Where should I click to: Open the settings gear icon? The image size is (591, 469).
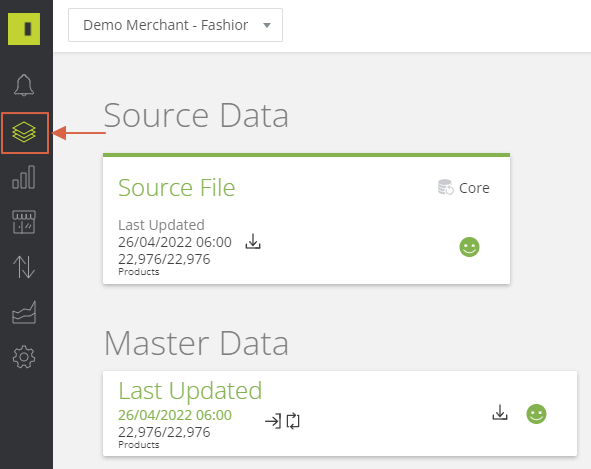pyautogui.click(x=24, y=357)
